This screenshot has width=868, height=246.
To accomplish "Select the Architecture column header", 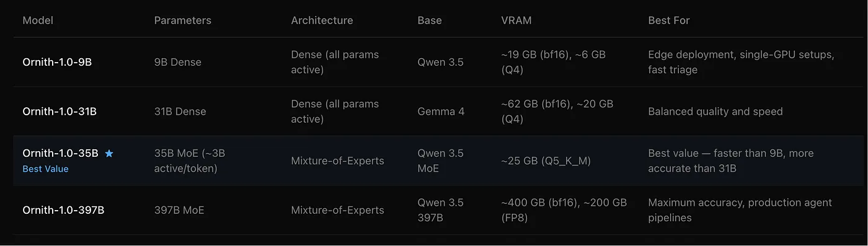I will (322, 20).
